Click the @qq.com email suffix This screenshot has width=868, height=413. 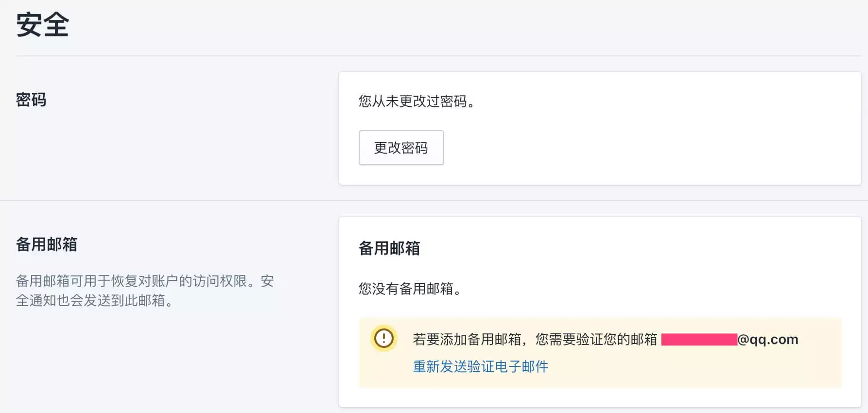pos(768,339)
